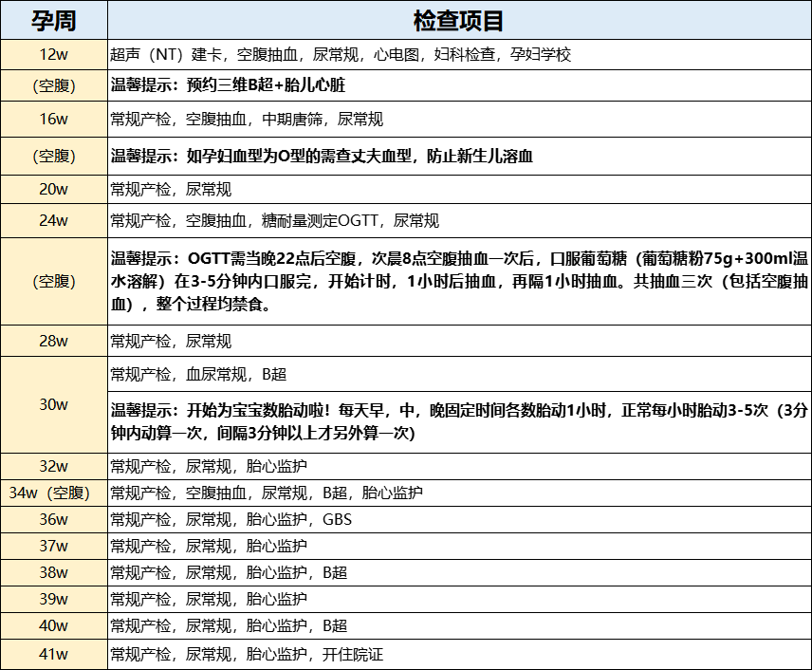Click the OGTT fasting instructions tip cell

click(459, 281)
